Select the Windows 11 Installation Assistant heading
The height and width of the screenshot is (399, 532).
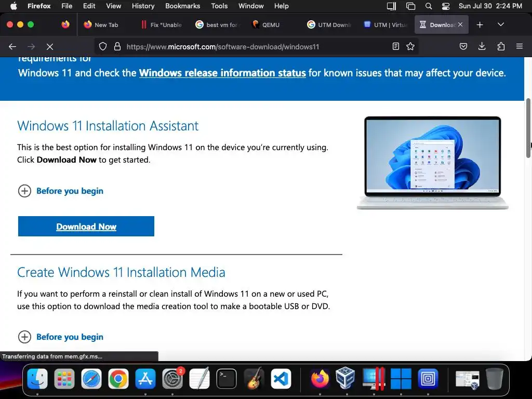[108, 126]
